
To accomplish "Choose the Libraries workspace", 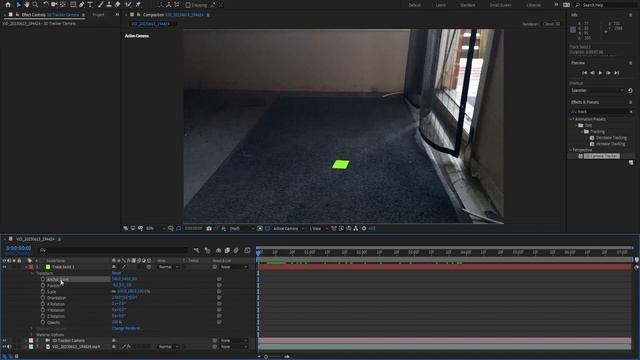I will point(533,5).
